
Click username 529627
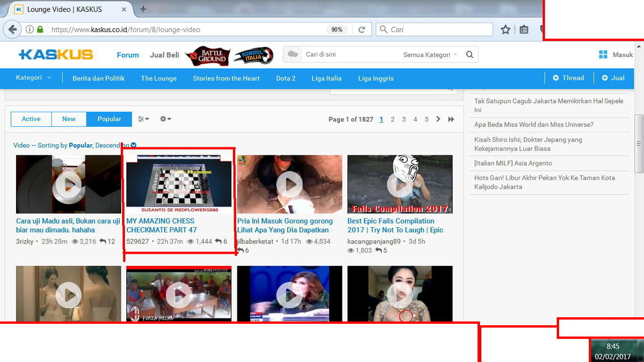(x=137, y=241)
